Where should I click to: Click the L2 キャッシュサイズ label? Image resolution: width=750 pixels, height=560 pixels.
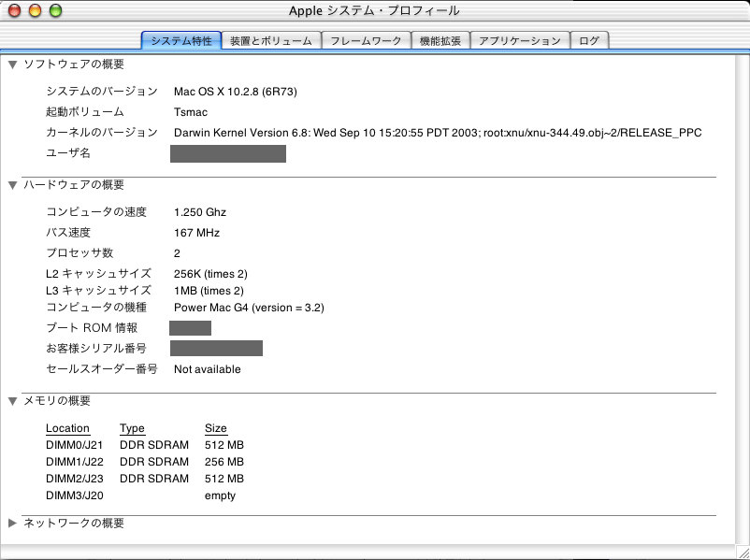click(x=98, y=274)
